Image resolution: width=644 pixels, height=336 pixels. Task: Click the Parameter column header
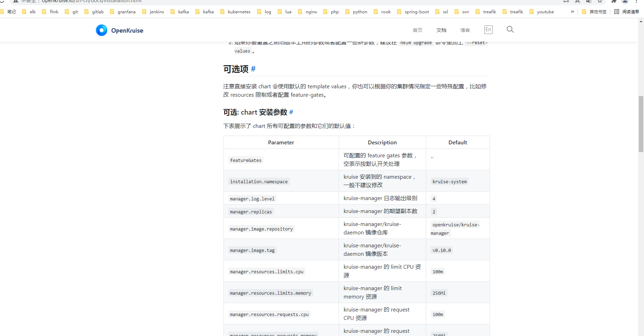tap(281, 143)
